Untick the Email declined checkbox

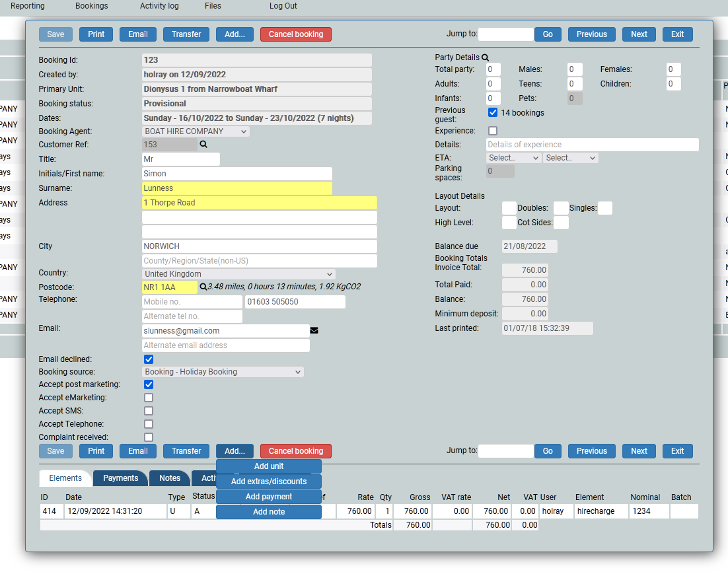pyautogui.click(x=149, y=359)
